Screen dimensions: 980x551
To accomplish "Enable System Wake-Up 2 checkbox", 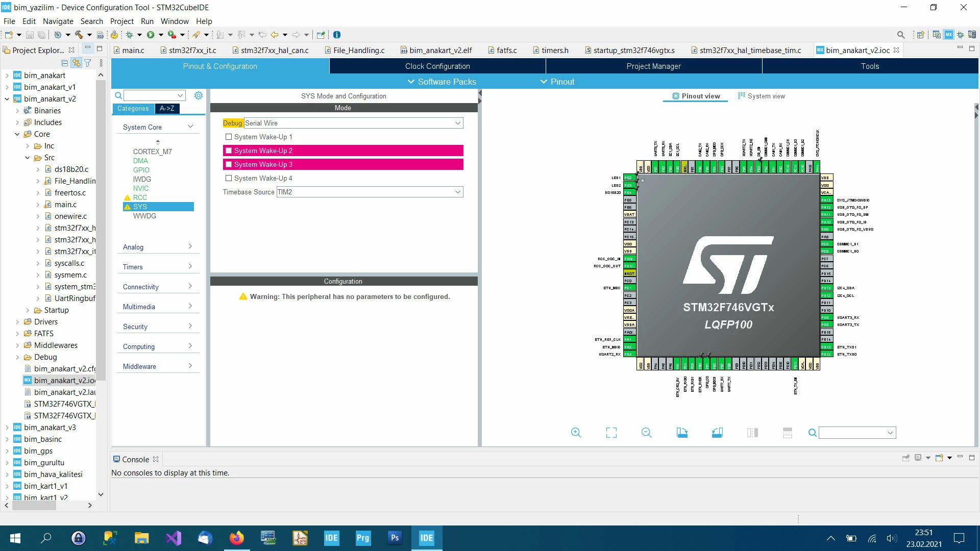I will (229, 151).
